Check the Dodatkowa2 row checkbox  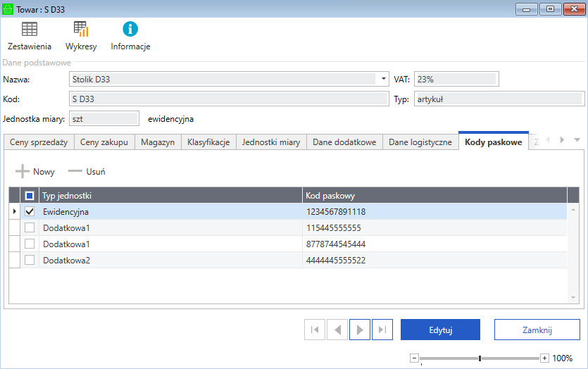[30, 261]
